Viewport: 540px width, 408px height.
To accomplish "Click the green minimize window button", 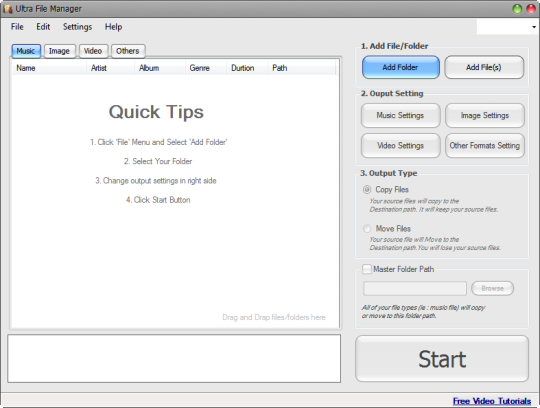I will tap(517, 9).
